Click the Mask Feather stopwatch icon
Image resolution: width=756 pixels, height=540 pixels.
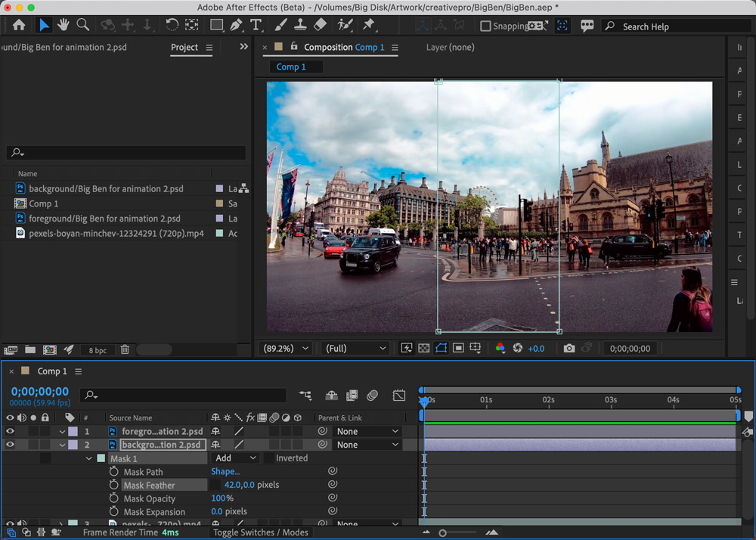(114, 486)
